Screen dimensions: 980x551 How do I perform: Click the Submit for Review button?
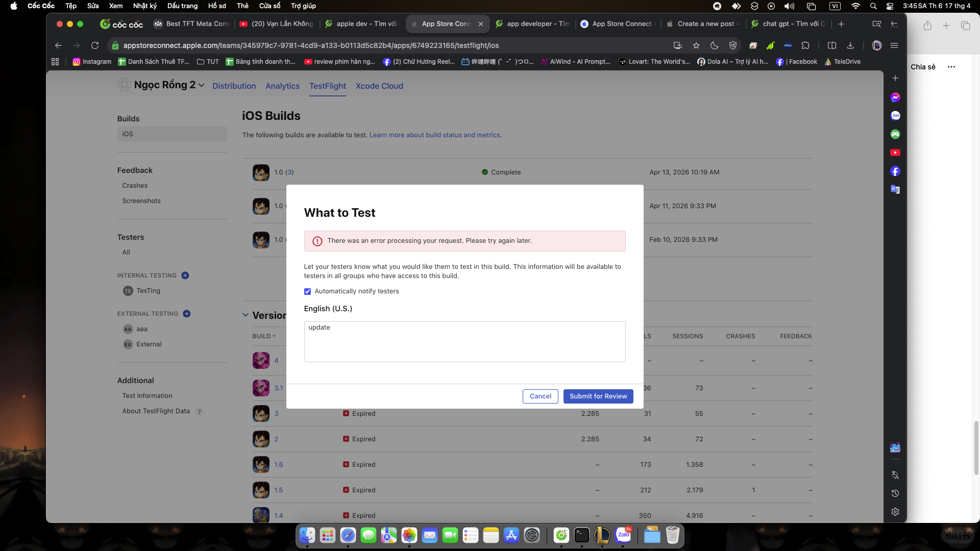click(x=598, y=396)
